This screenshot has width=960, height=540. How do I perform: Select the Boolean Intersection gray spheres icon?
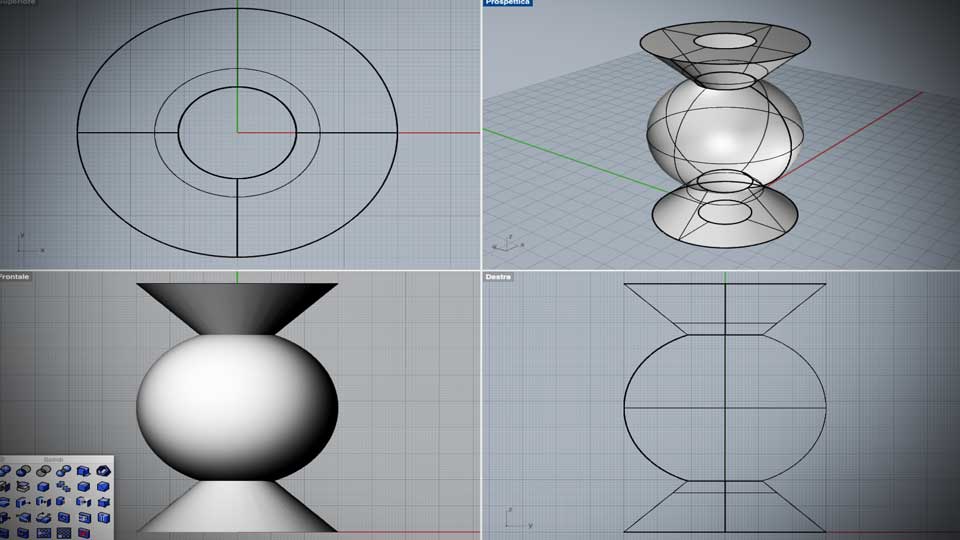pyautogui.click(x=44, y=471)
